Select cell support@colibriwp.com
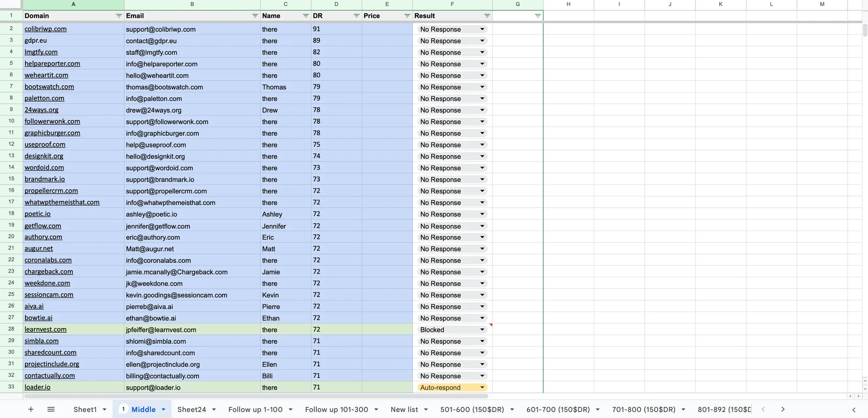Image resolution: width=868 pixels, height=418 pixels. [x=192, y=29]
